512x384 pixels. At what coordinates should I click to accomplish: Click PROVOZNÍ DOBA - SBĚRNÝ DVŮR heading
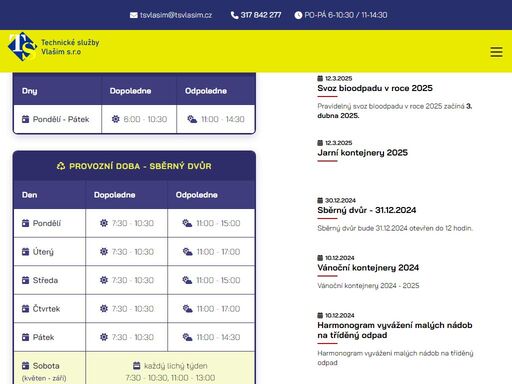140,166
